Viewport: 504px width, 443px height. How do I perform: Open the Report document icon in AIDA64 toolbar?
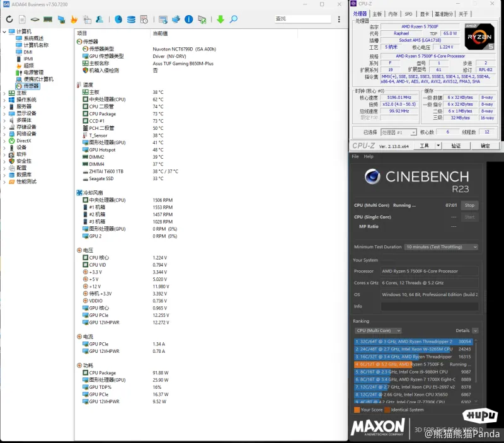pos(22,20)
